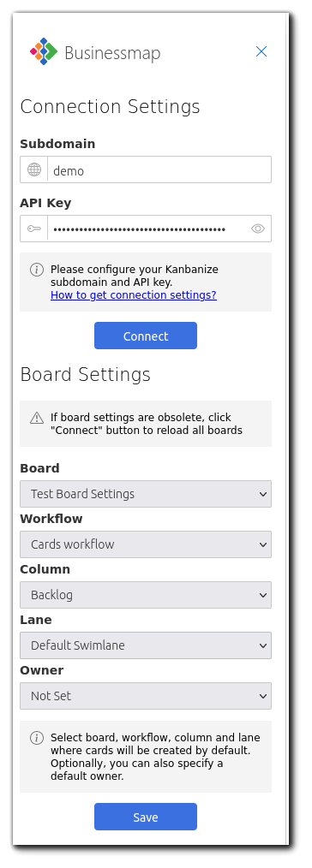Open How to get connection settings link
Viewport: 312px width, 868px height.
coord(134,295)
